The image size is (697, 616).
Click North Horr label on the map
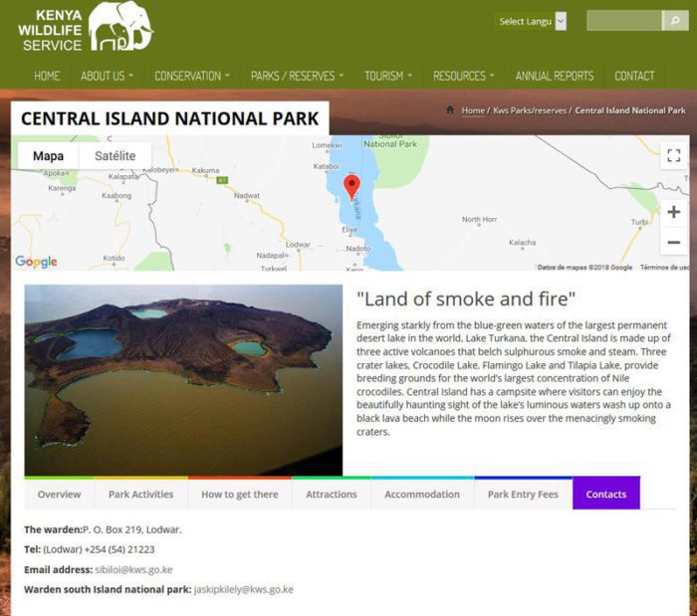479,219
